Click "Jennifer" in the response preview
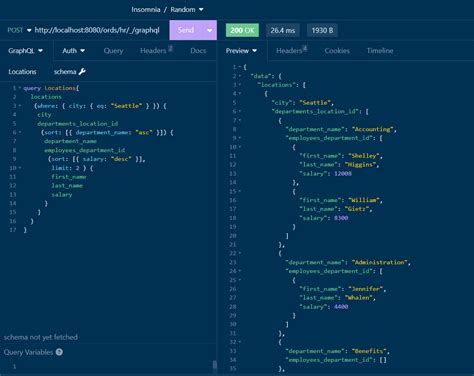This screenshot has height=376, width=474. click(366, 289)
